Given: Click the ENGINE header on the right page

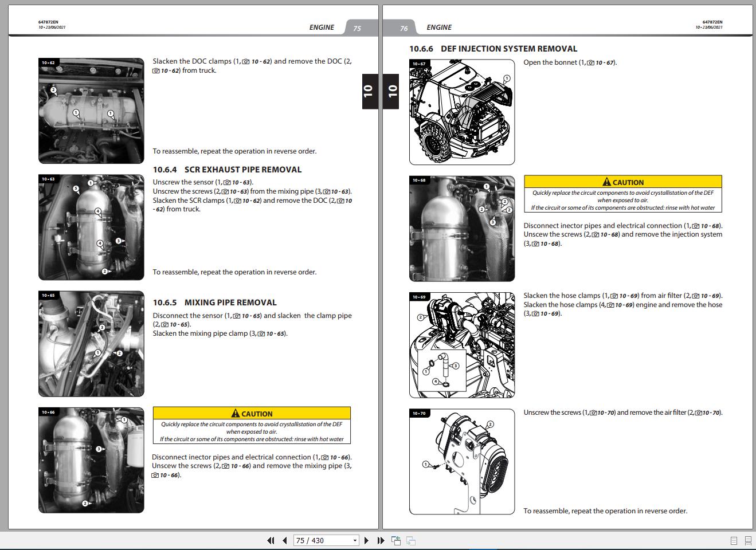Looking at the screenshot, I should click(439, 27).
